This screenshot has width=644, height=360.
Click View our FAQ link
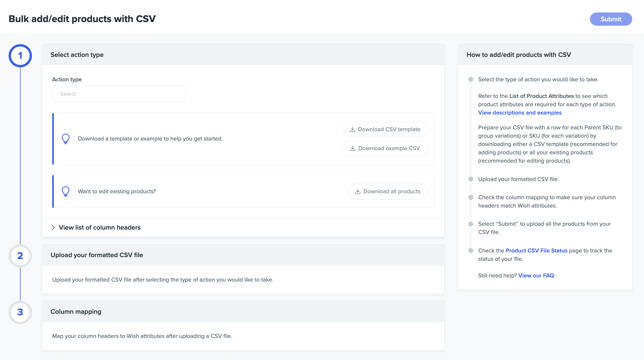[536, 276]
